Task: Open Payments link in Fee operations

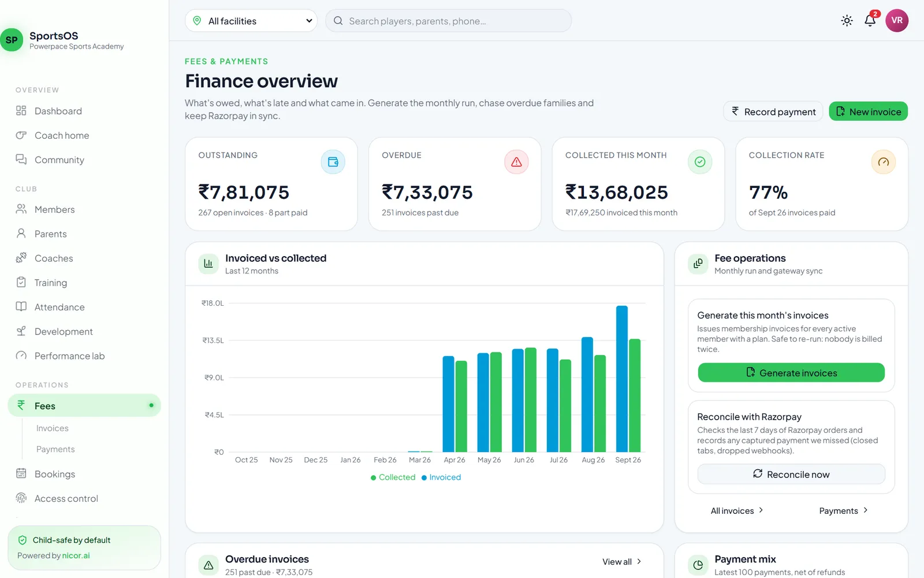Action: click(x=843, y=511)
